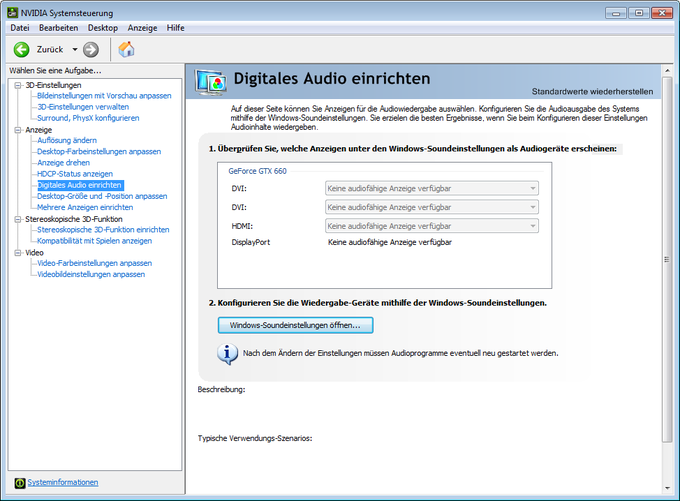The height and width of the screenshot is (501, 680).
Task: Click the DisplayPort label
Action: (251, 242)
